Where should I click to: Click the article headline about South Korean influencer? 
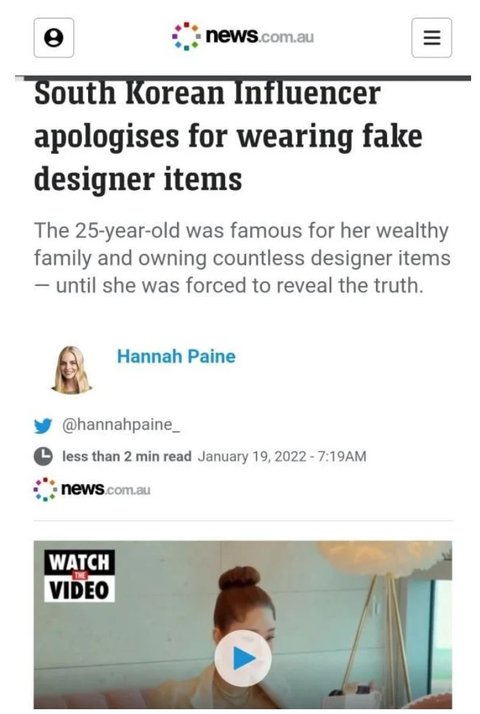228,136
